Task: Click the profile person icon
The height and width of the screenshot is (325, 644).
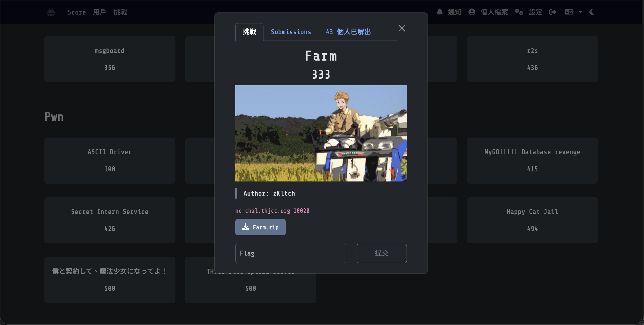Action: [472, 12]
